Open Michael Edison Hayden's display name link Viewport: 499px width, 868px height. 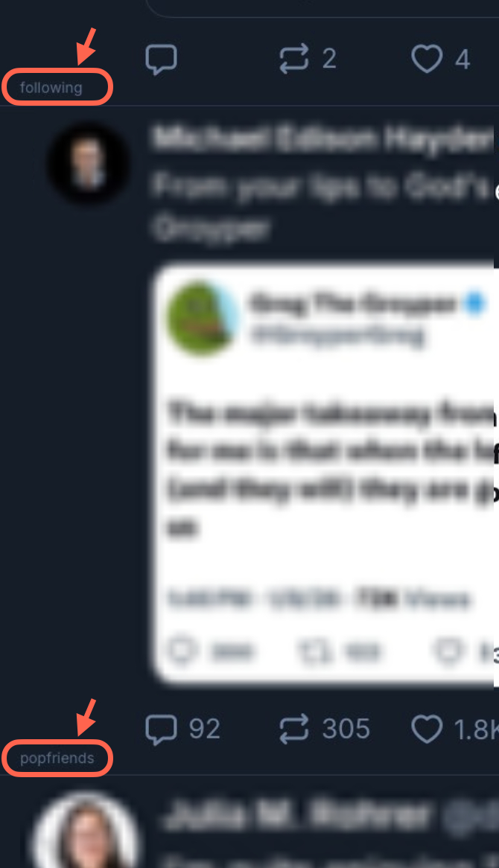(x=322, y=138)
